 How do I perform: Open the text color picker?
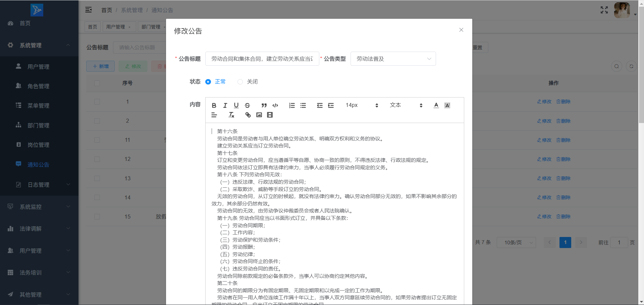click(436, 105)
